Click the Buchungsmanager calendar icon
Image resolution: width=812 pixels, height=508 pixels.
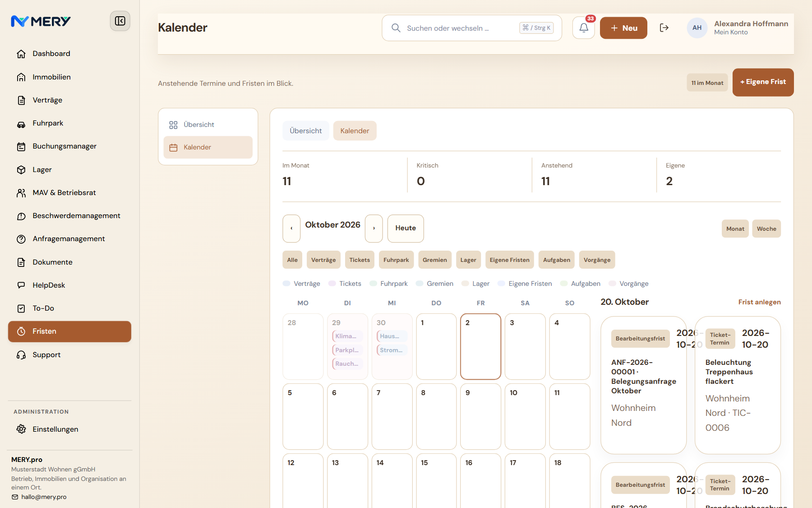click(x=21, y=147)
